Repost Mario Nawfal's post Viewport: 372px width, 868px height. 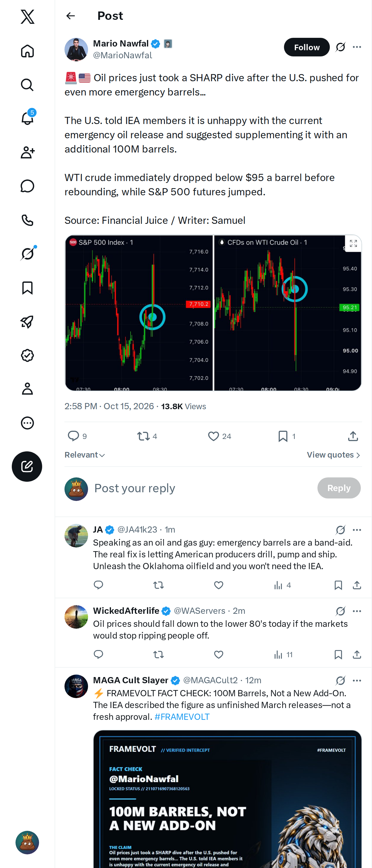[147, 436]
